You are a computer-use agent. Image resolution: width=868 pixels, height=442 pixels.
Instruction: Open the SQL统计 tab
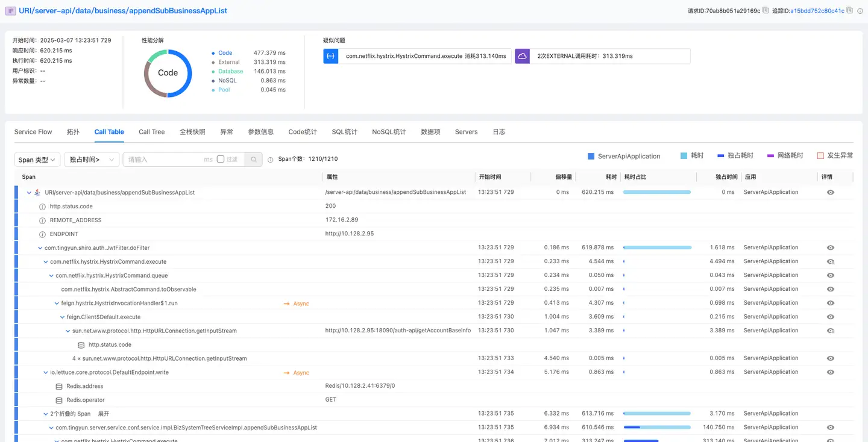click(344, 132)
